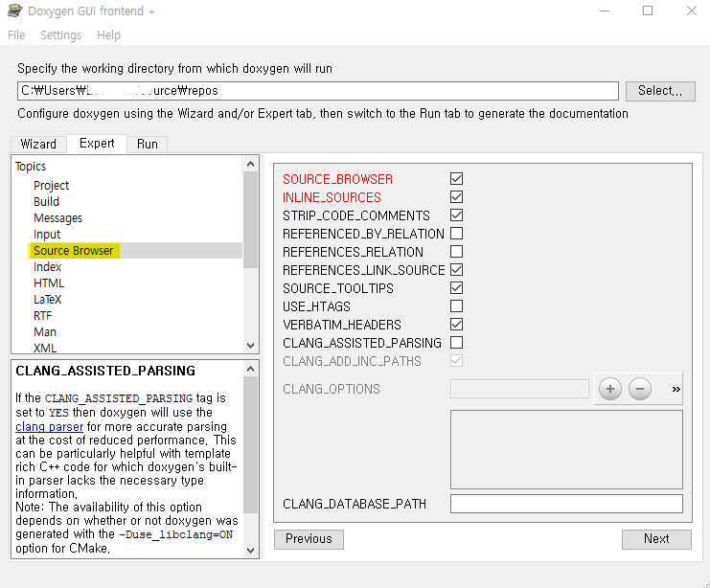Uncheck the SOURCE_BROWSER checkbox
710x588 pixels.
456,179
